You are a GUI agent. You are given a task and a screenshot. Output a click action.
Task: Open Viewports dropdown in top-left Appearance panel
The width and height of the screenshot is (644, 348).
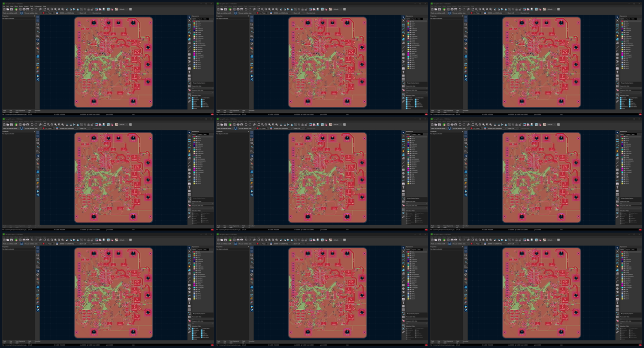[x=203, y=92]
